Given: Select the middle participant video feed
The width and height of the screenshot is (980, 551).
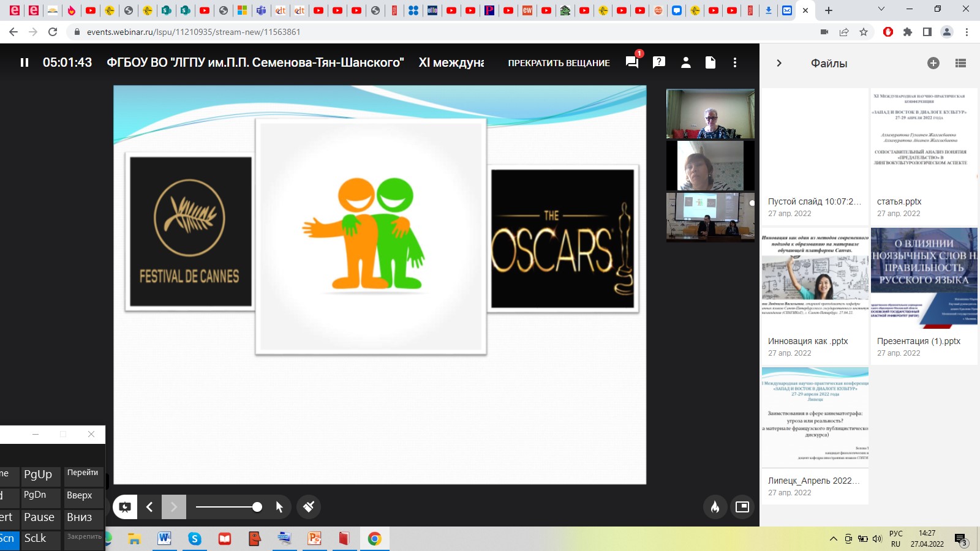Looking at the screenshot, I should click(x=710, y=165).
